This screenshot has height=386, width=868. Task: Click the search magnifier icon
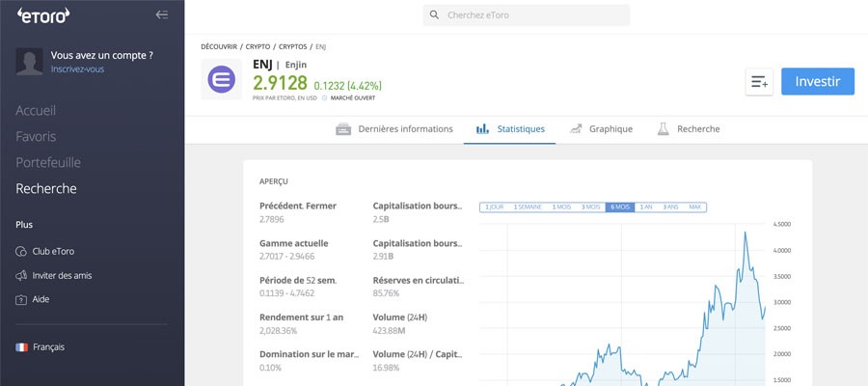point(435,14)
